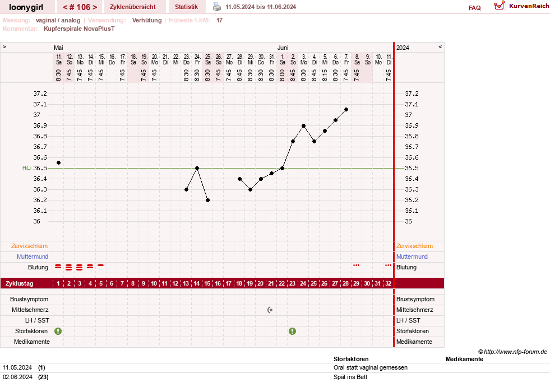
Task: Click the date range 11.05.2024 bis 11.06.2024
Action: (261, 7)
